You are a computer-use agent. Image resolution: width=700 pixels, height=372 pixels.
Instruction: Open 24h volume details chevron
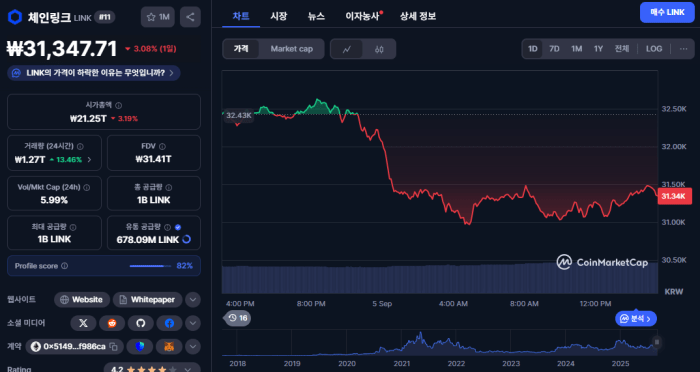pyautogui.click(x=89, y=159)
